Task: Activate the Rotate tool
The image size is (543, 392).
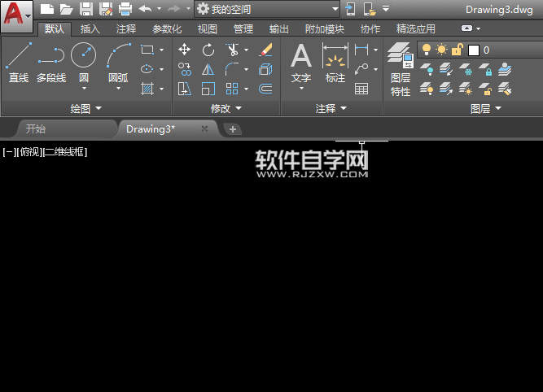Action: pyautogui.click(x=208, y=50)
